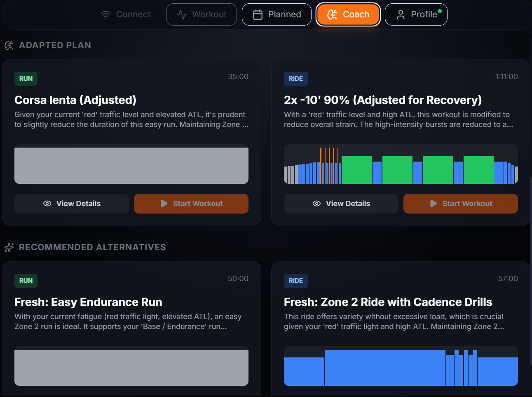Viewport: 532px width, 397px height.
Task: Switch to the Planned tab
Action: (x=277, y=14)
